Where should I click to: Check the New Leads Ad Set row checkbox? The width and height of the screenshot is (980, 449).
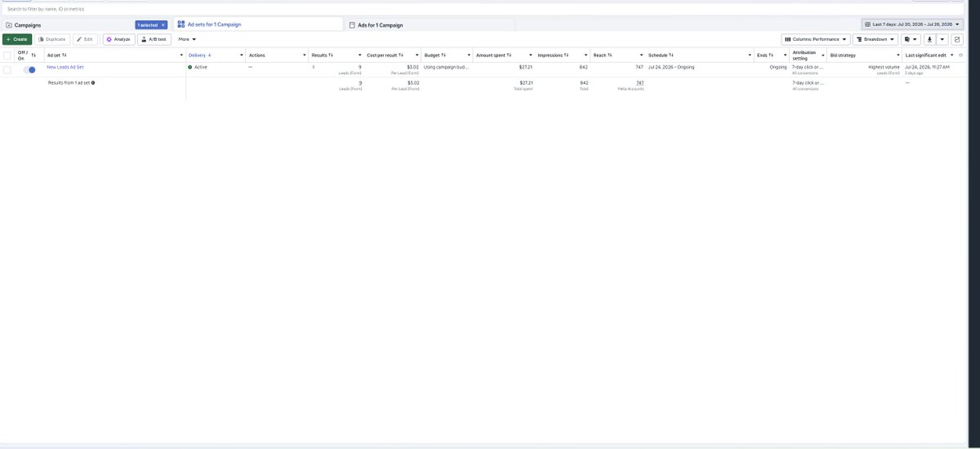[7, 70]
